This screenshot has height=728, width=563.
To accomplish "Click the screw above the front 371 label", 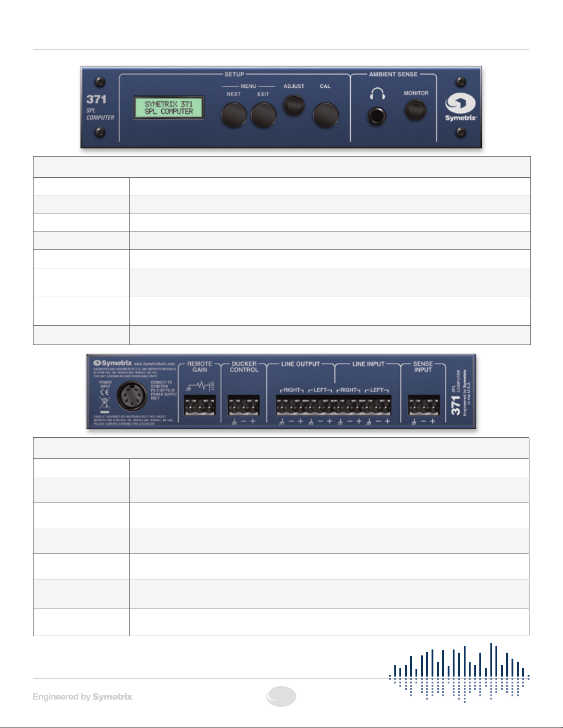I will (x=100, y=82).
